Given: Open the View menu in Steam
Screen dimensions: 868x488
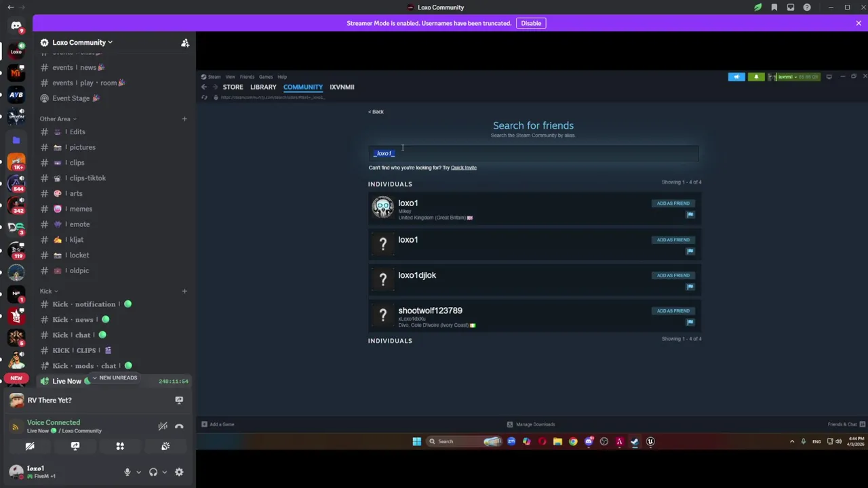Looking at the screenshot, I should tap(231, 77).
